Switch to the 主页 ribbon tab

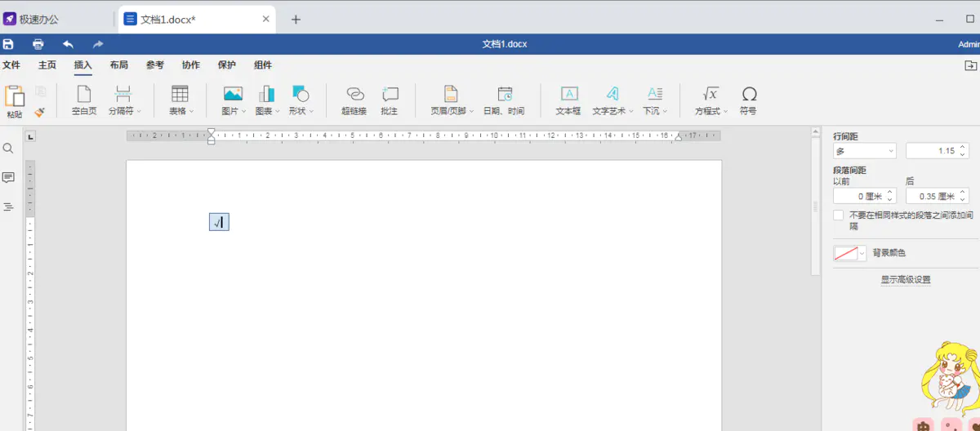tap(47, 65)
